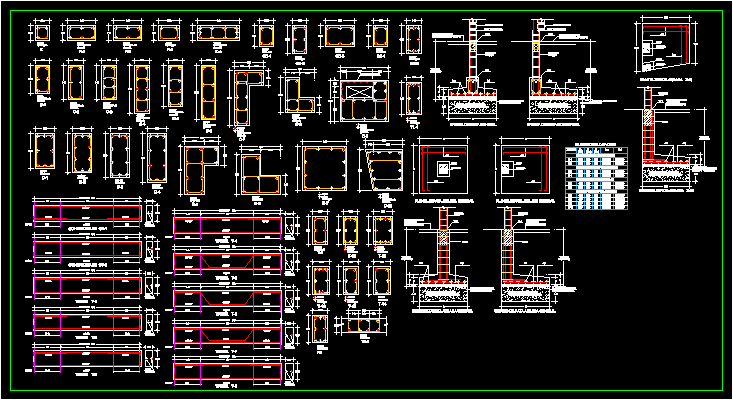
Task: Pick the three-cell horizontal column section in top row
Action: click(x=218, y=33)
